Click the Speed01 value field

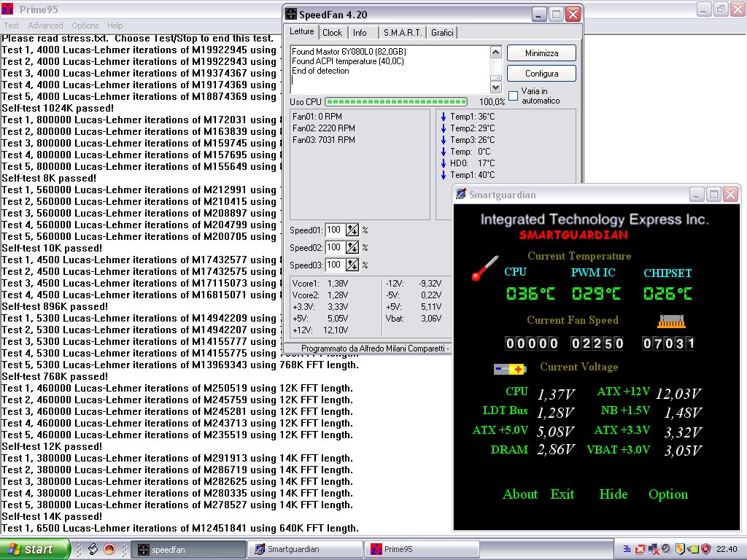coord(336,230)
